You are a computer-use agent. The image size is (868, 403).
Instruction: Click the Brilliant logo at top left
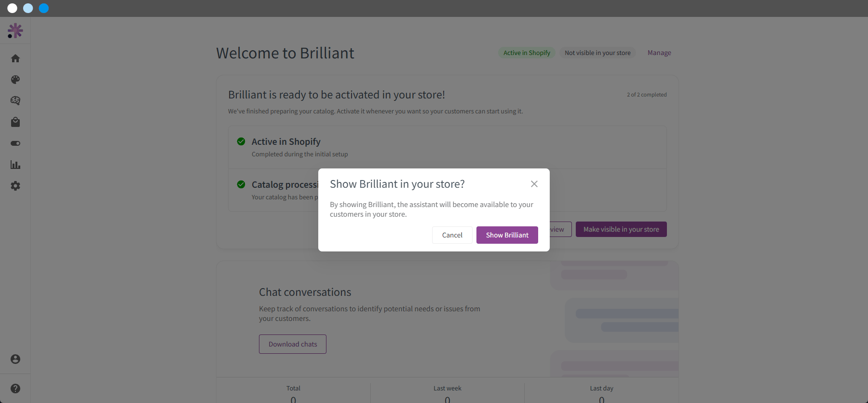point(15,31)
